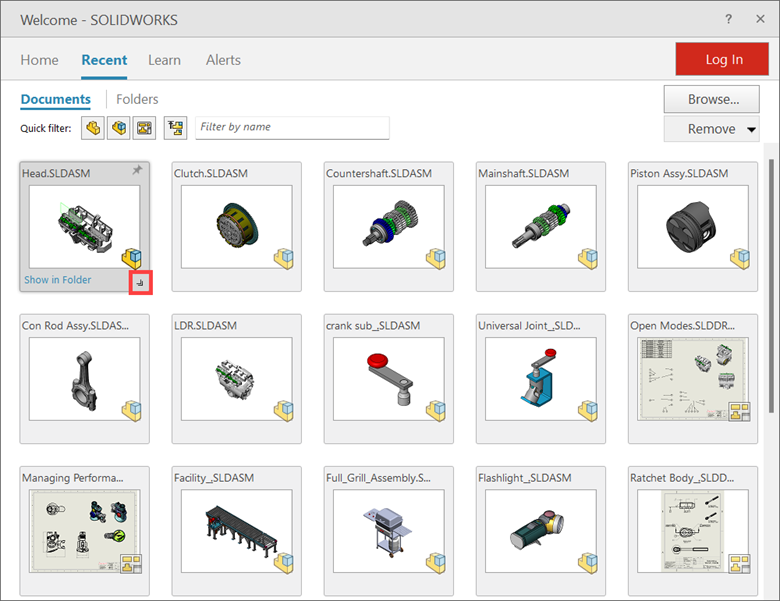Click assembly type icon on LDR.SLDASM
This screenshot has width=780, height=601.
coord(284,411)
